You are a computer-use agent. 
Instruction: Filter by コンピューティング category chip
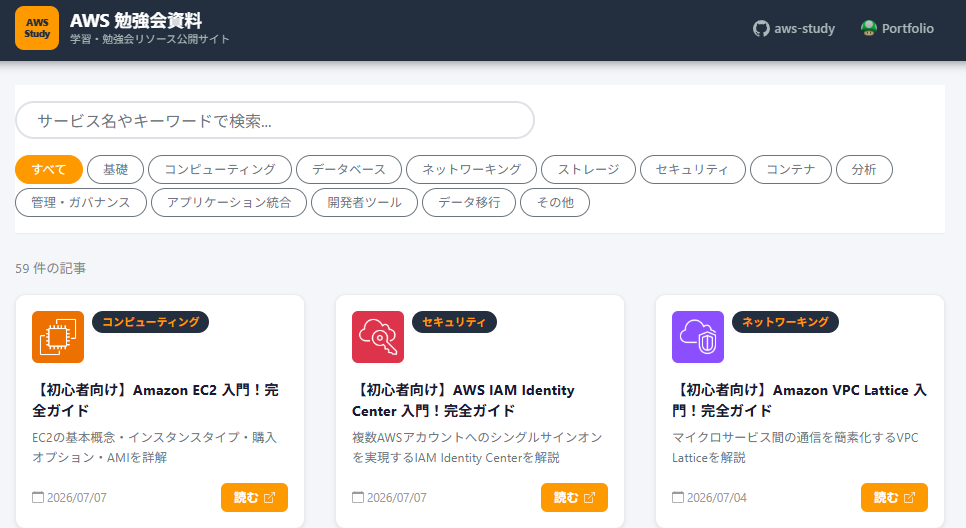(220, 169)
